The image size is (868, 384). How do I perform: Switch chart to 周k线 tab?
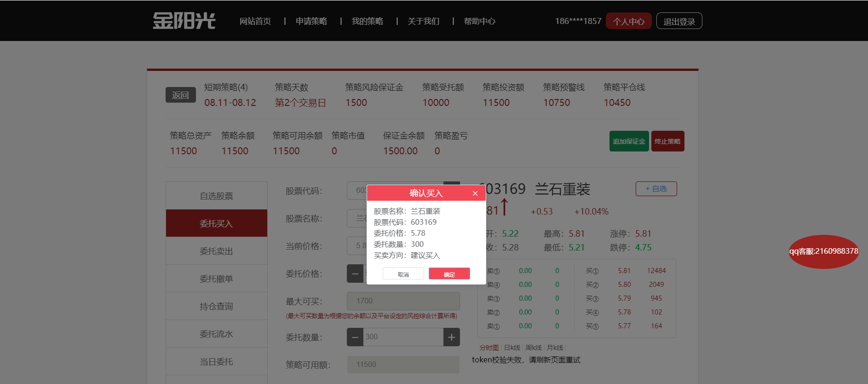tap(534, 348)
